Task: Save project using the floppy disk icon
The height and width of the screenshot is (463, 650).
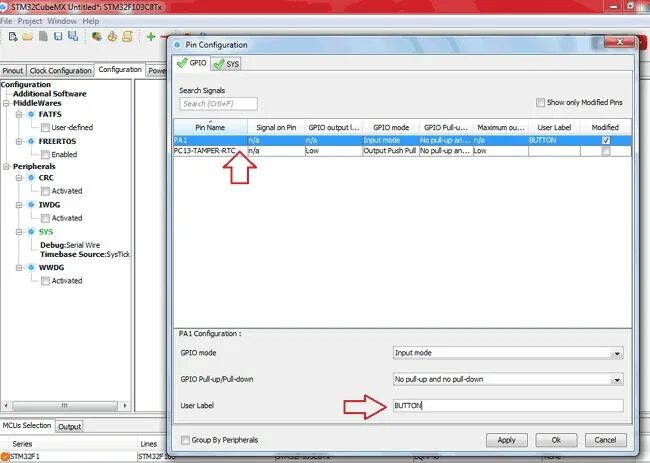Action: (x=58, y=36)
